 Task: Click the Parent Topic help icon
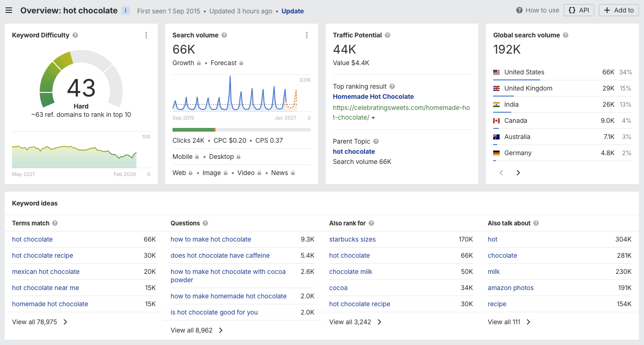coord(376,141)
